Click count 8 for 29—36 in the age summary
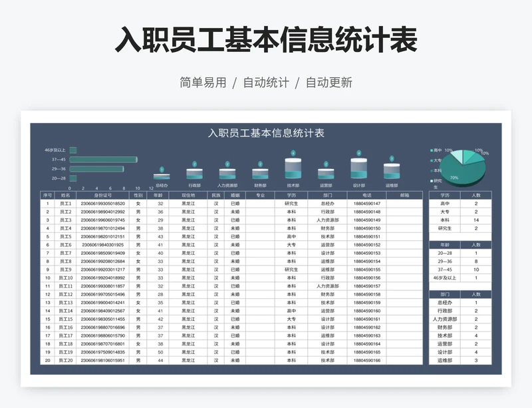Screen dimensions: 532x408 [x=476, y=262]
